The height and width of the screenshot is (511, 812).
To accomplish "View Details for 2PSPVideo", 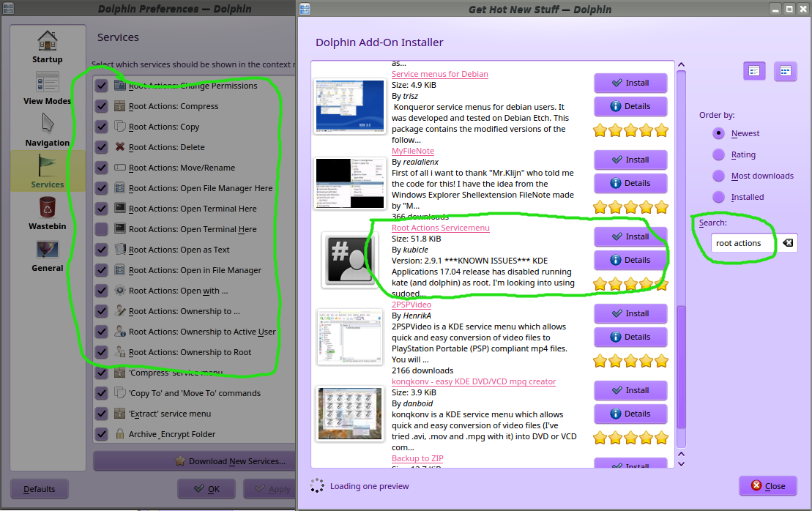I will (x=630, y=337).
